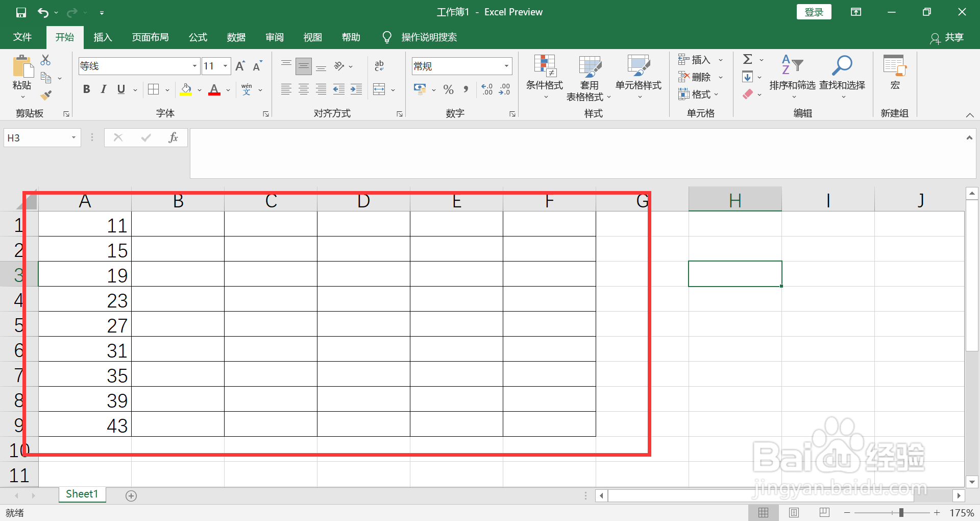Toggle Italic formatting

pos(104,89)
